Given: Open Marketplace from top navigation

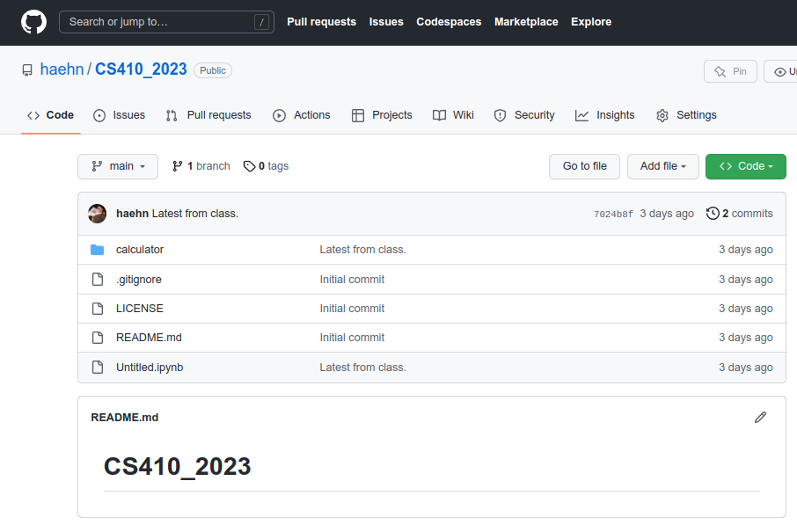Looking at the screenshot, I should tap(526, 22).
